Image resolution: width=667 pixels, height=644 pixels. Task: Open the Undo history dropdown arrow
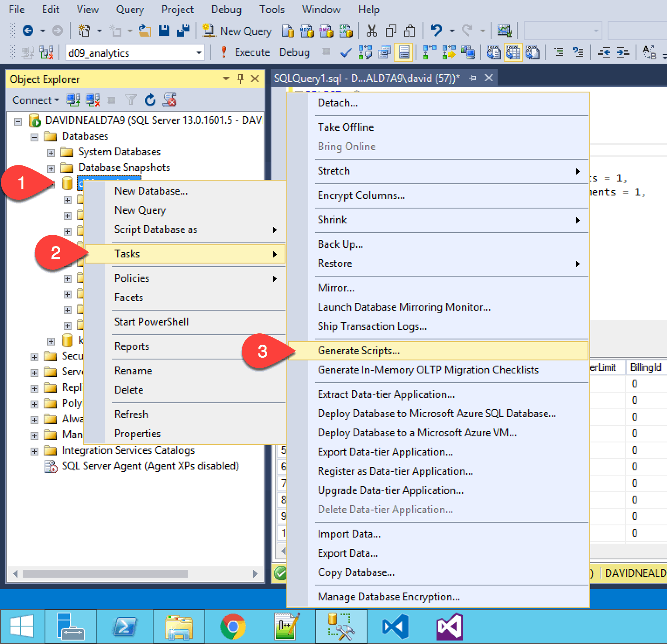[452, 31]
